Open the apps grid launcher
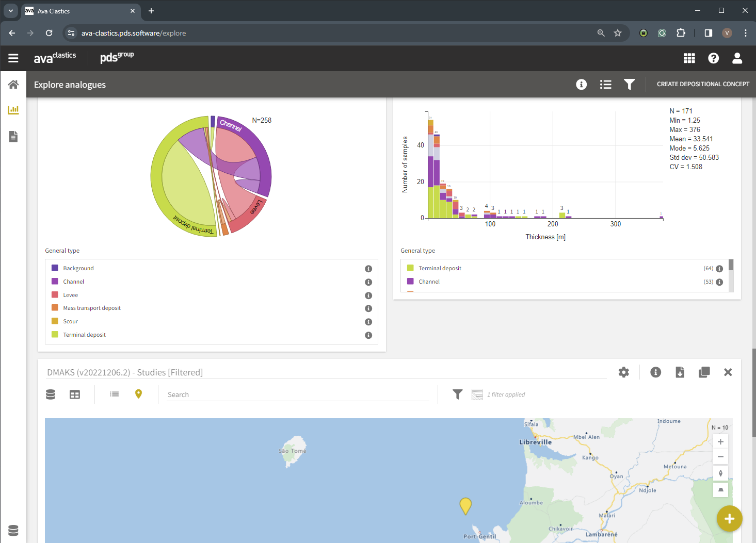The image size is (756, 543). [689, 58]
